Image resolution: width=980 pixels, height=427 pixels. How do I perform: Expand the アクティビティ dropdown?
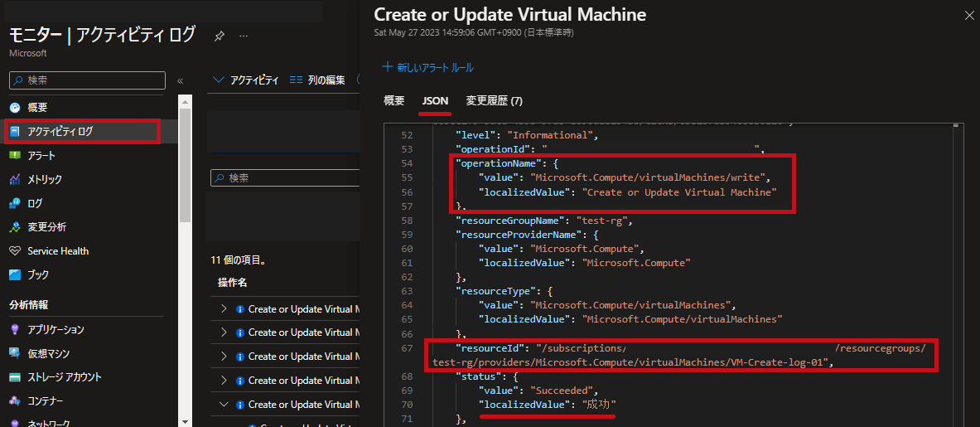246,80
